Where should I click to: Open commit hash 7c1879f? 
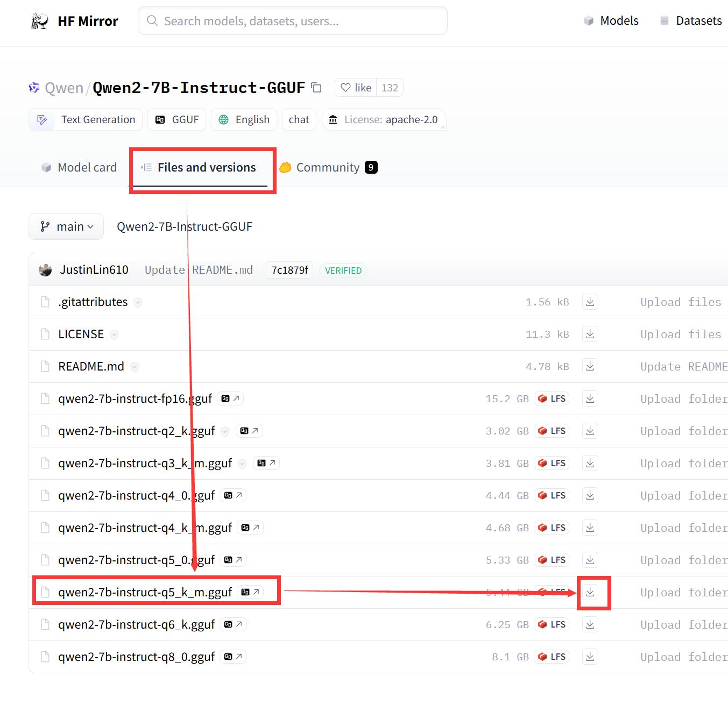point(289,270)
